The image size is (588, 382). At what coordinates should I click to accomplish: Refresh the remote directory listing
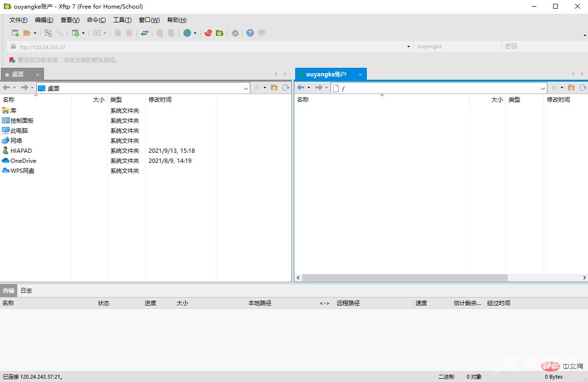coord(582,88)
